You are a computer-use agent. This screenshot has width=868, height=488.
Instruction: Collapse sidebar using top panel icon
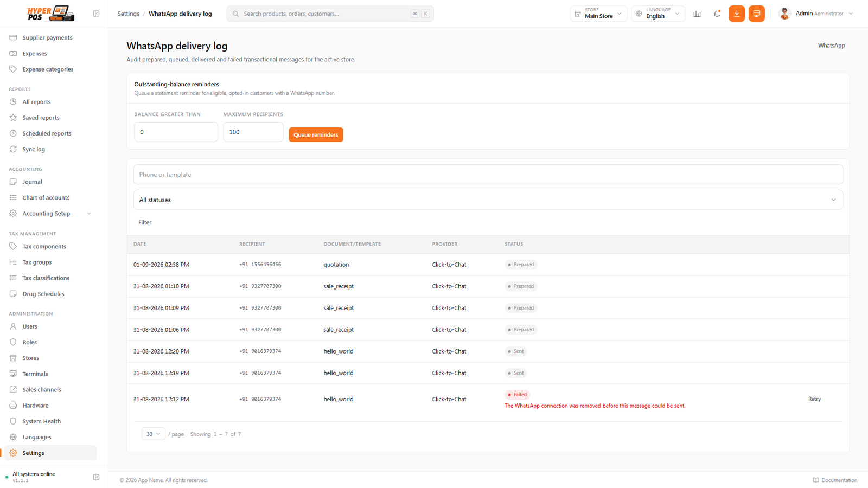coord(96,14)
